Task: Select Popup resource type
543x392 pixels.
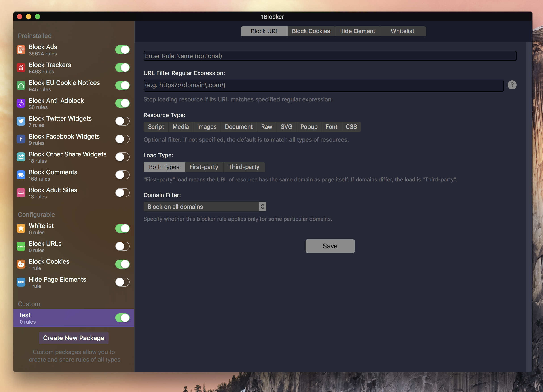Action: [309, 127]
